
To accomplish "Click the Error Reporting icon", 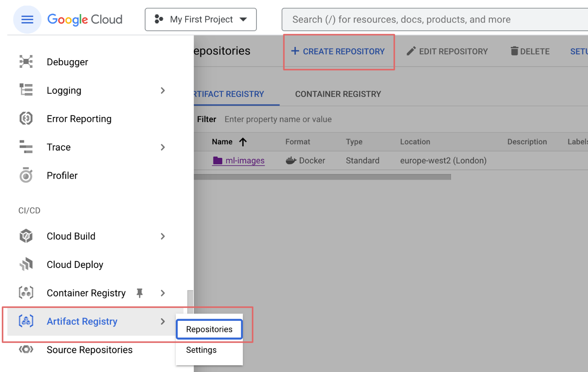I will 26,119.
